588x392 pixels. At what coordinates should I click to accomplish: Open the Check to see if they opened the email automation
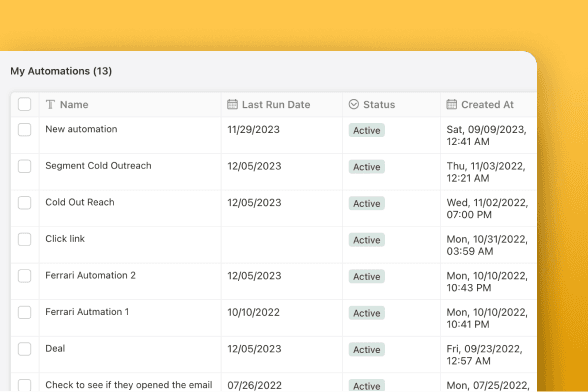click(x=129, y=385)
